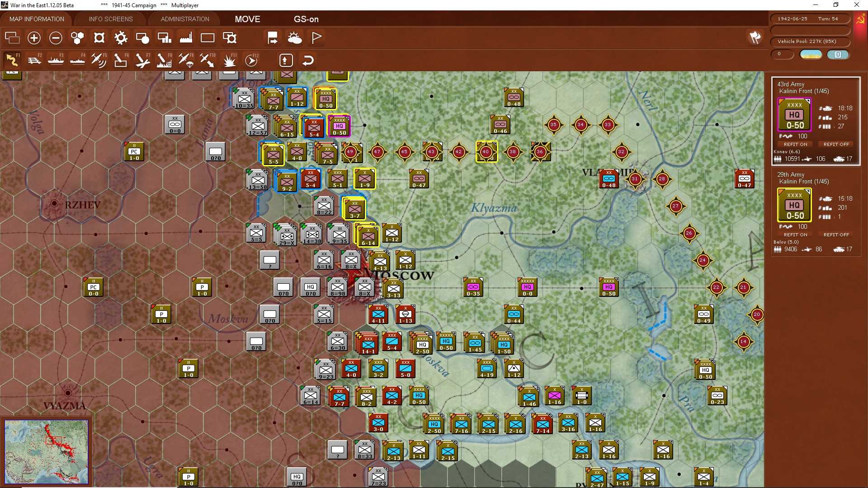Select the Amphibious Transport mode (F4) icon
This screenshot has height=488, width=868.
tap(78, 60)
